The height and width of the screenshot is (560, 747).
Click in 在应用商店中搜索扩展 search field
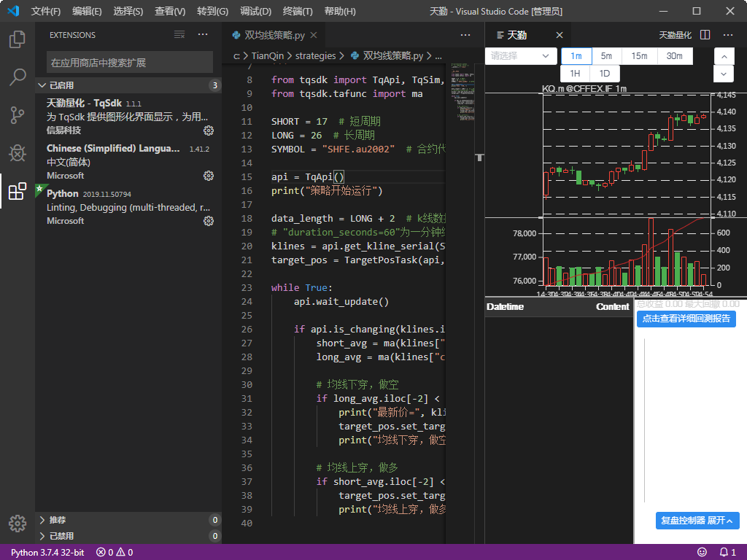click(130, 63)
